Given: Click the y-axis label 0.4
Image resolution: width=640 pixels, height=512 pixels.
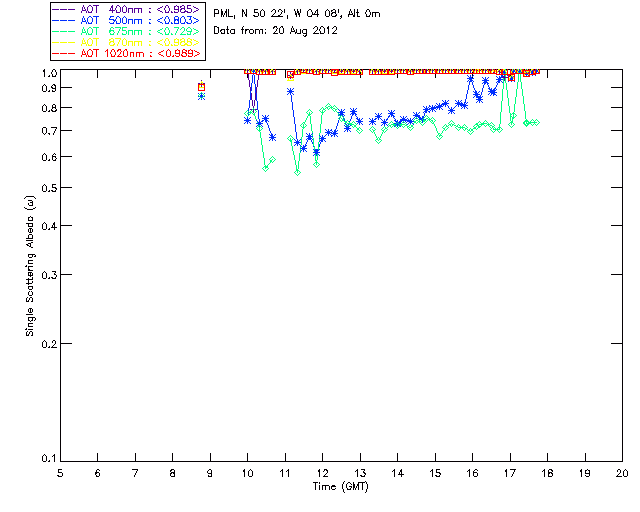Looking at the screenshot, I should 49,226.
